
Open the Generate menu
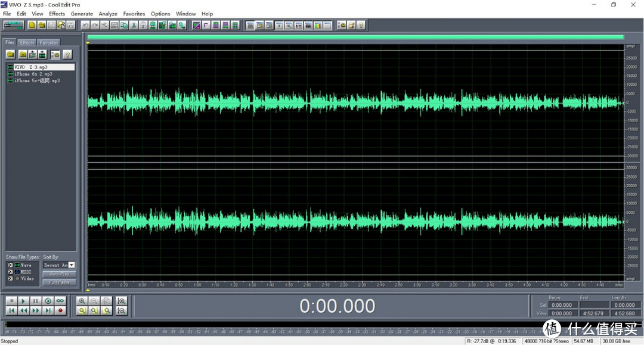(x=82, y=14)
